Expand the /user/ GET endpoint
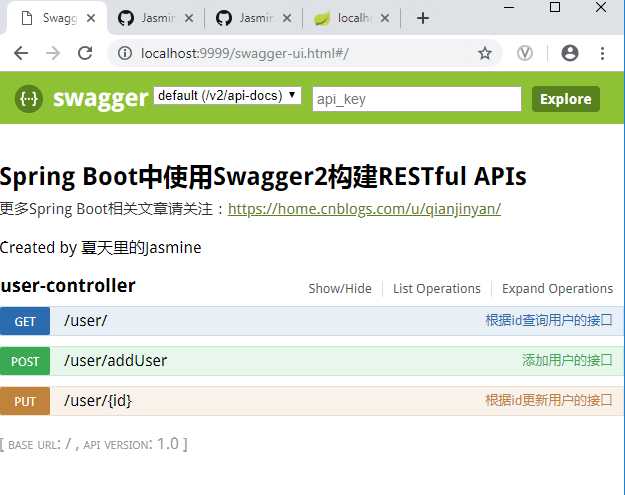The width and height of the screenshot is (625, 495). click(86, 320)
